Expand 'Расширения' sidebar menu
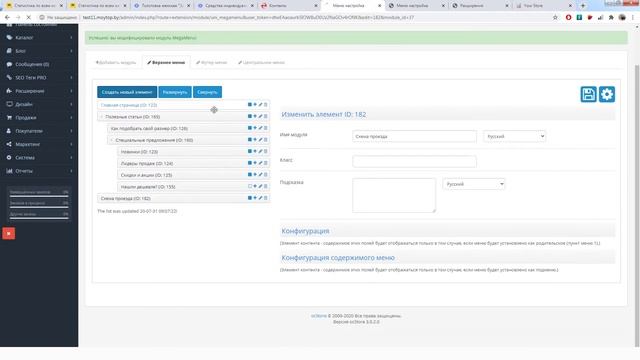This screenshot has width=640, height=360. [x=39, y=91]
